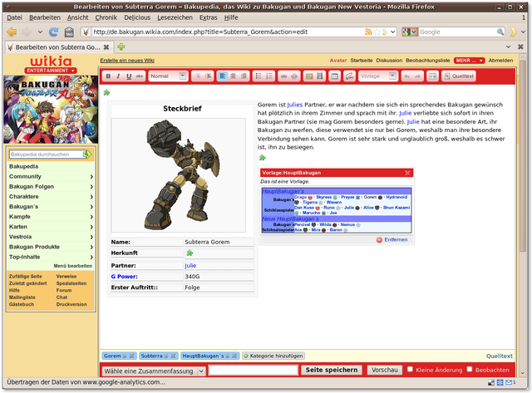Click Menü bearbeiten link

(72, 266)
